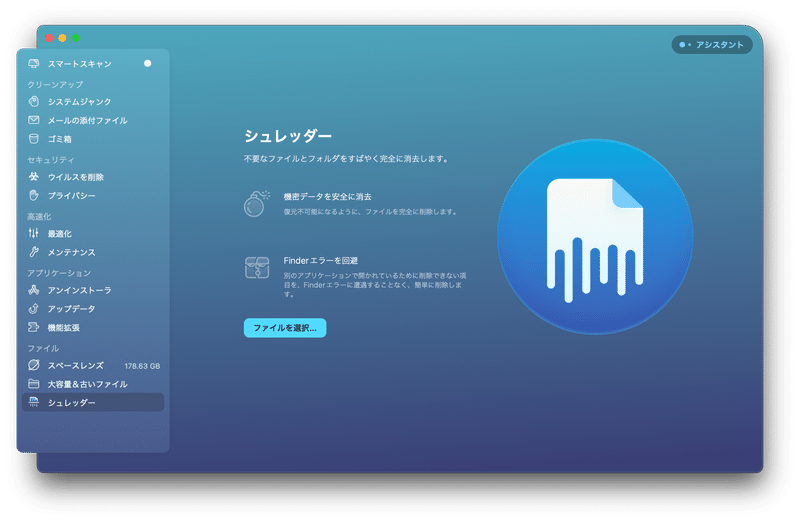
Task: Click the uninstaller icon
Action: point(34,290)
